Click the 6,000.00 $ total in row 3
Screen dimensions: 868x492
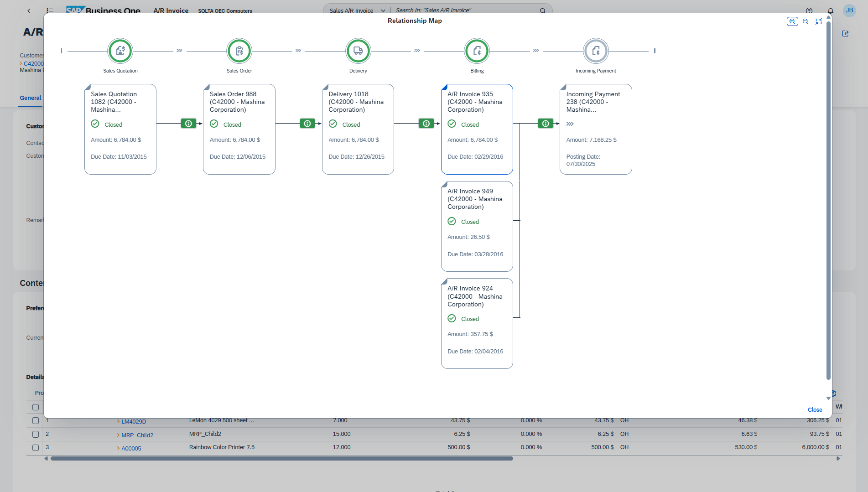816,447
